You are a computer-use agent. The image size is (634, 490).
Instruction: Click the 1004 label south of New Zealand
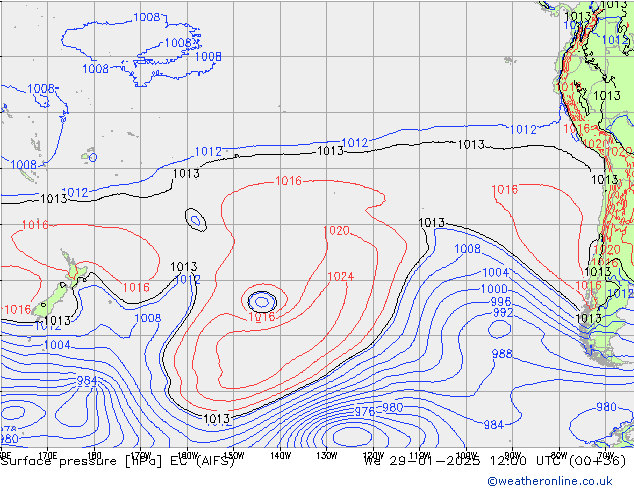(x=57, y=345)
